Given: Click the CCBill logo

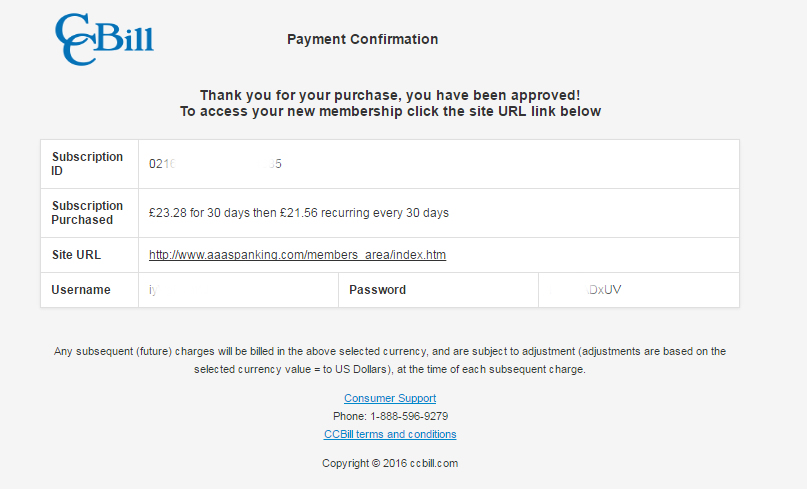Looking at the screenshot, I should [x=104, y=40].
